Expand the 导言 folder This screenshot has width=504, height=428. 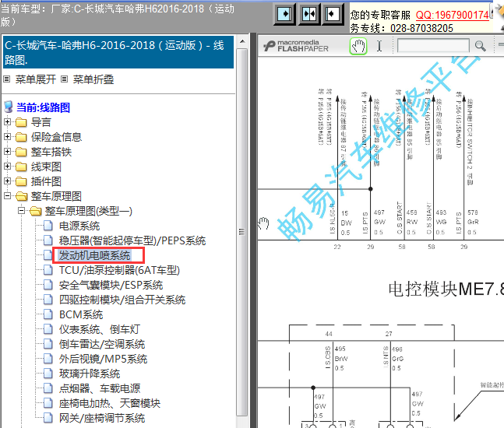point(7,122)
